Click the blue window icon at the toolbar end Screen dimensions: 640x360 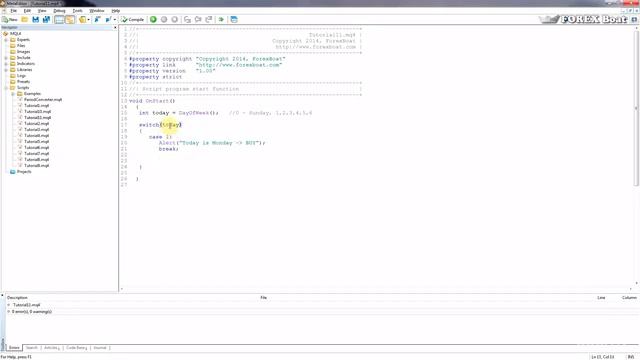coord(234,20)
